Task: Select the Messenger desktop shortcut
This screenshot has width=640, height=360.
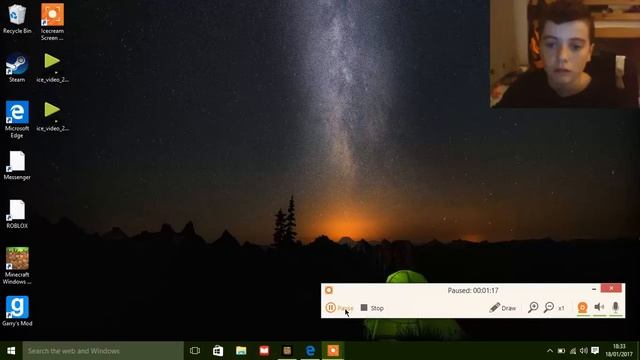Action: pos(17,165)
